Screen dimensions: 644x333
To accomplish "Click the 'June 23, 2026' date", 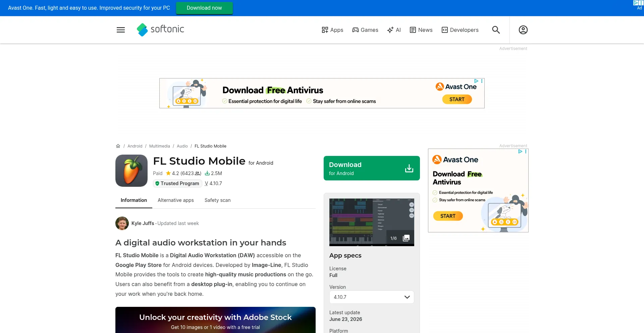I will click(346, 319).
